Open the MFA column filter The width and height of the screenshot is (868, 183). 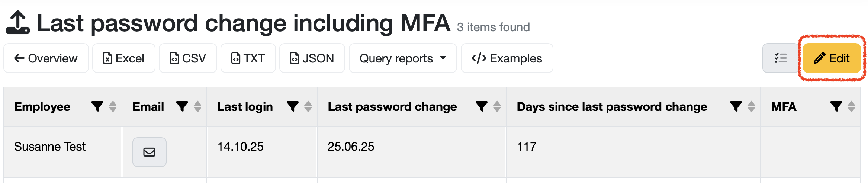point(836,107)
